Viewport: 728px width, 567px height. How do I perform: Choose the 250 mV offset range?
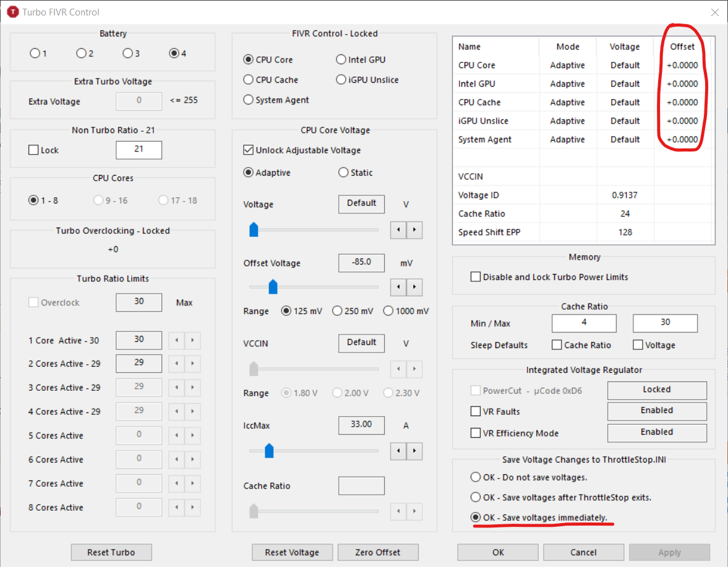[x=337, y=311]
